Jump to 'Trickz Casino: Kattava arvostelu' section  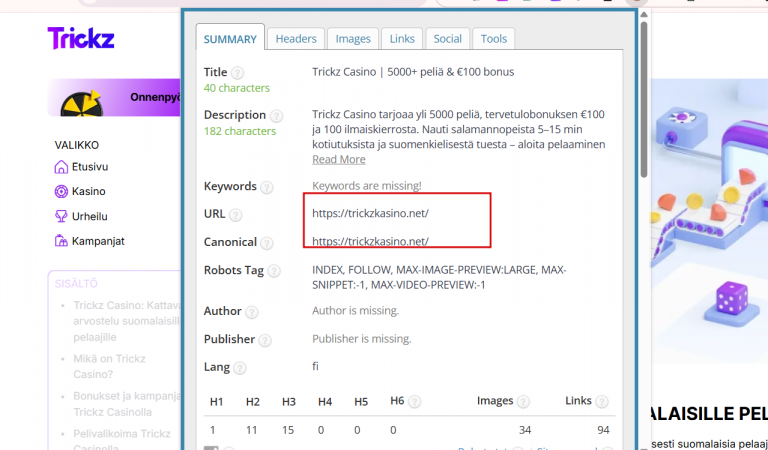pos(127,321)
